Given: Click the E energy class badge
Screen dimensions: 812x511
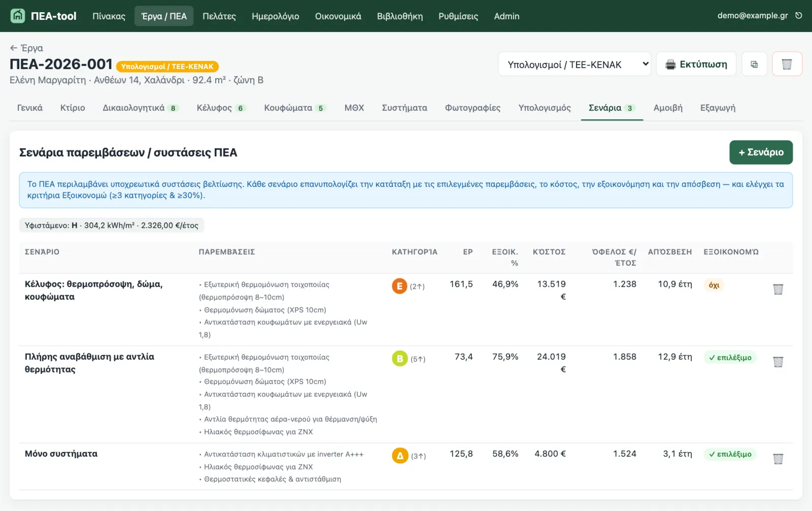Looking at the screenshot, I should coord(399,286).
